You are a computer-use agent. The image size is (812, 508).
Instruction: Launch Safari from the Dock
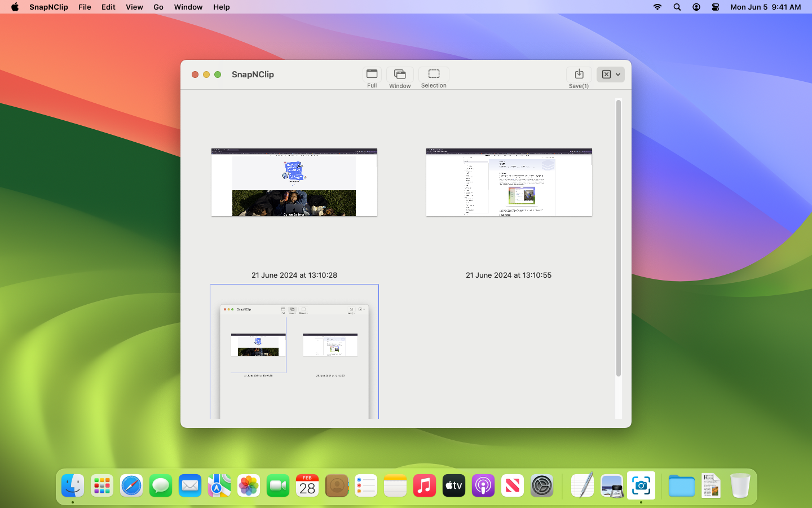coord(131,485)
